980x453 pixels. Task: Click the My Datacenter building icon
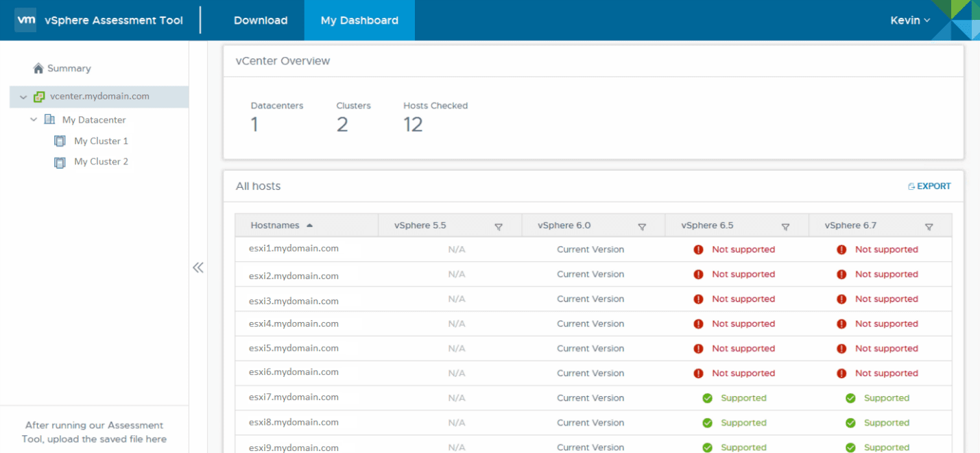click(x=49, y=120)
